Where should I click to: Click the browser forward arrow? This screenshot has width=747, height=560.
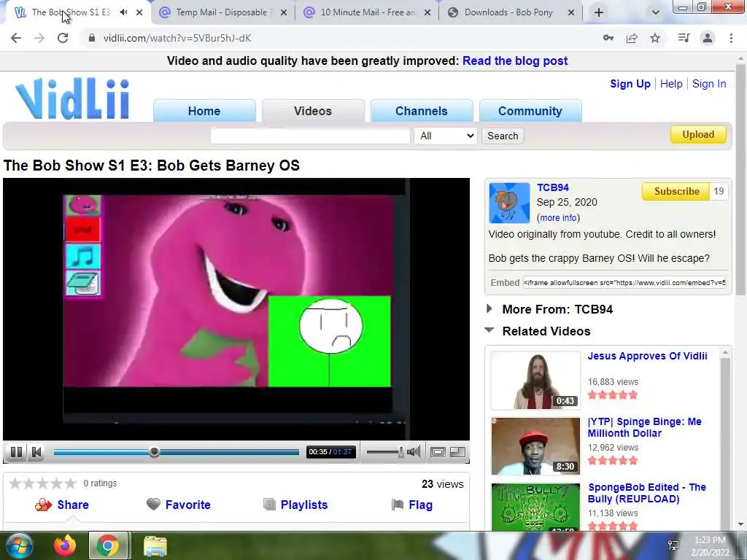pyautogui.click(x=39, y=38)
